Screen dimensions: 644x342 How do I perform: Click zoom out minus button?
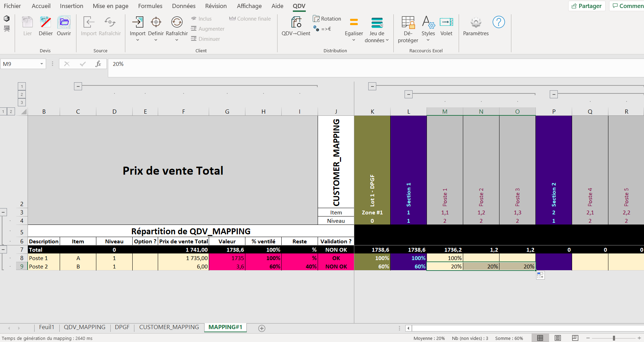click(588, 338)
